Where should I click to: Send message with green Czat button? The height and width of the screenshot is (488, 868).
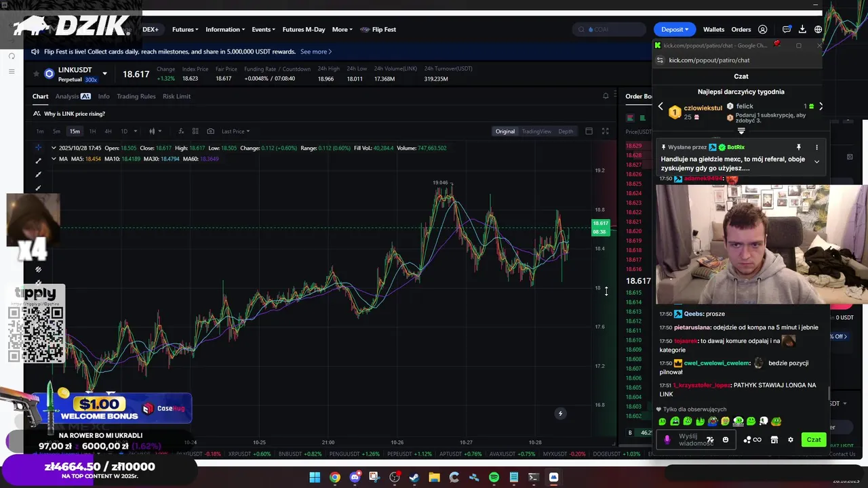814,440
